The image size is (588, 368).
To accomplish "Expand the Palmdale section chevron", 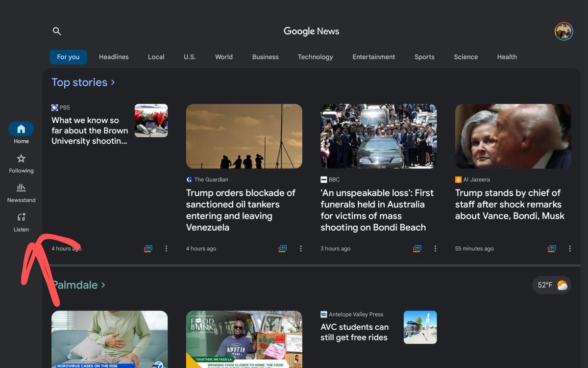I will point(103,285).
